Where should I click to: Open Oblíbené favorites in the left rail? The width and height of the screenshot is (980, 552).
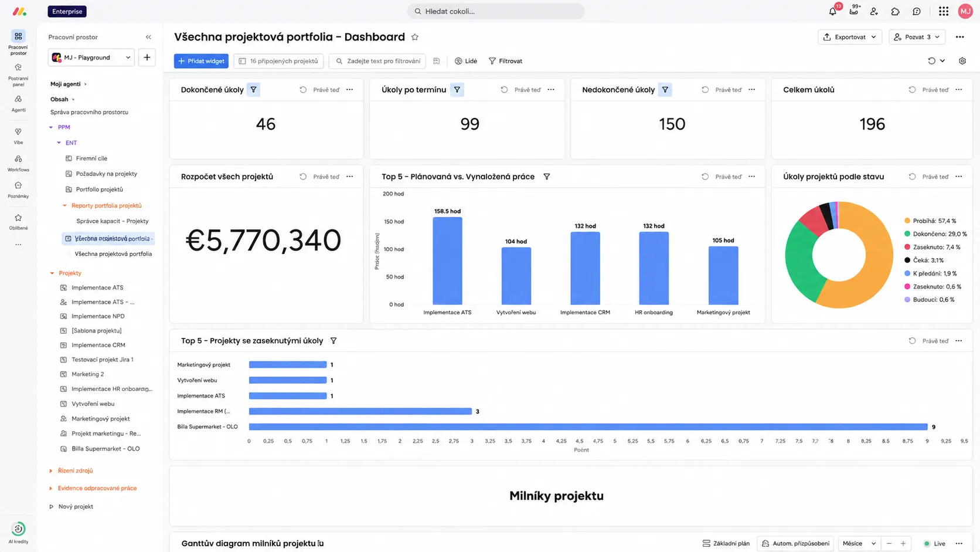tap(18, 222)
